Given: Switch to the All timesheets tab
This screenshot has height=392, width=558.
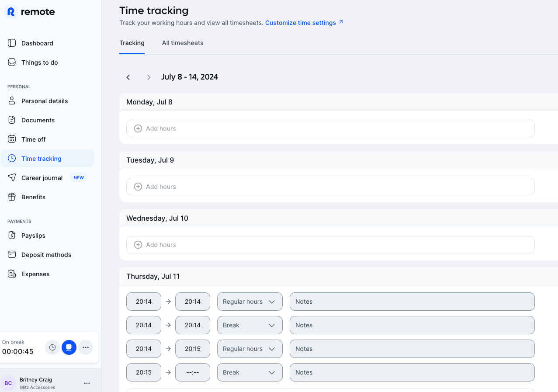Looking at the screenshot, I should pos(183,43).
